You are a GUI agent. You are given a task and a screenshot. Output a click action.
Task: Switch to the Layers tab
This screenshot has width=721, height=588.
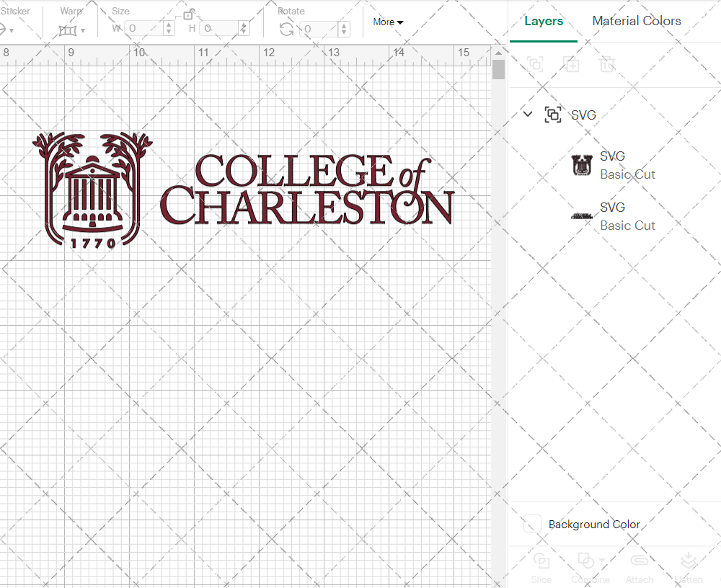point(544,21)
